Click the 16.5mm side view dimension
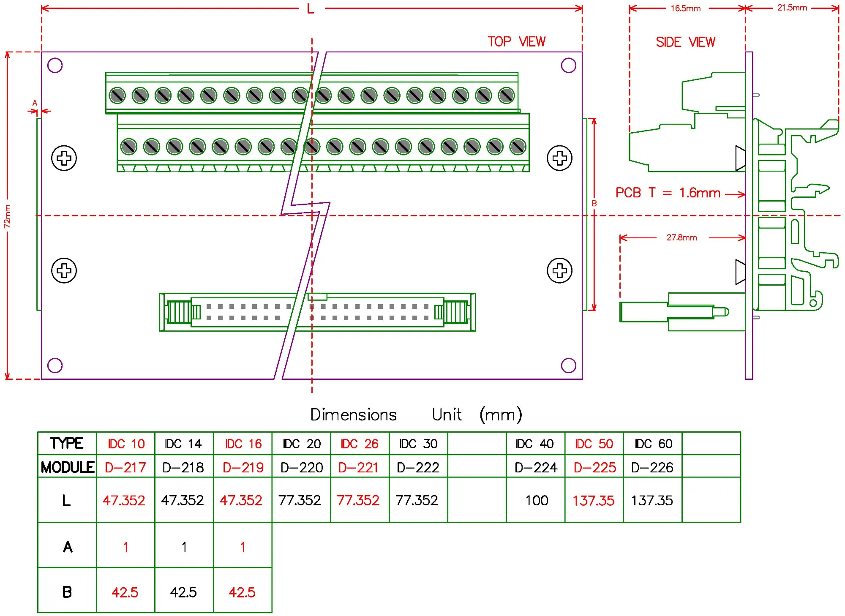845x616 pixels. click(x=685, y=8)
